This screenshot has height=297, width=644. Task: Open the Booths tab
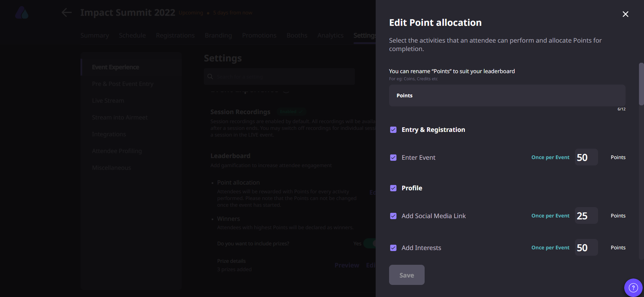pyautogui.click(x=297, y=36)
